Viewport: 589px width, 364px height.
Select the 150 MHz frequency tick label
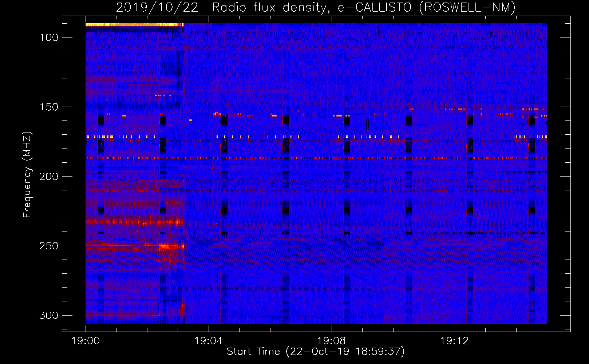tap(49, 107)
